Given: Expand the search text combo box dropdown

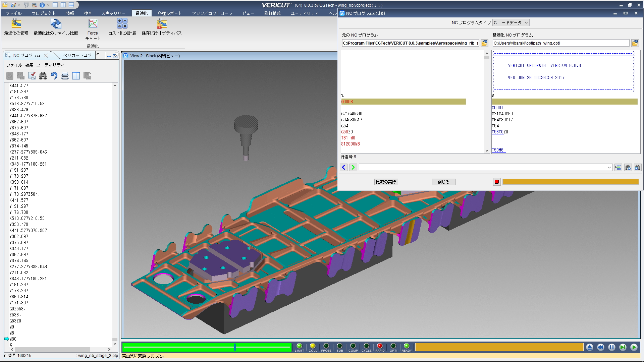Looking at the screenshot, I should point(609,167).
